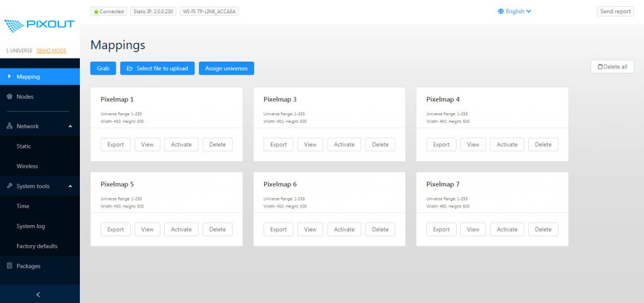The width and height of the screenshot is (644, 303).
Task: Collapse the sidebar with the left chevron
Action: pyautogui.click(x=38, y=294)
